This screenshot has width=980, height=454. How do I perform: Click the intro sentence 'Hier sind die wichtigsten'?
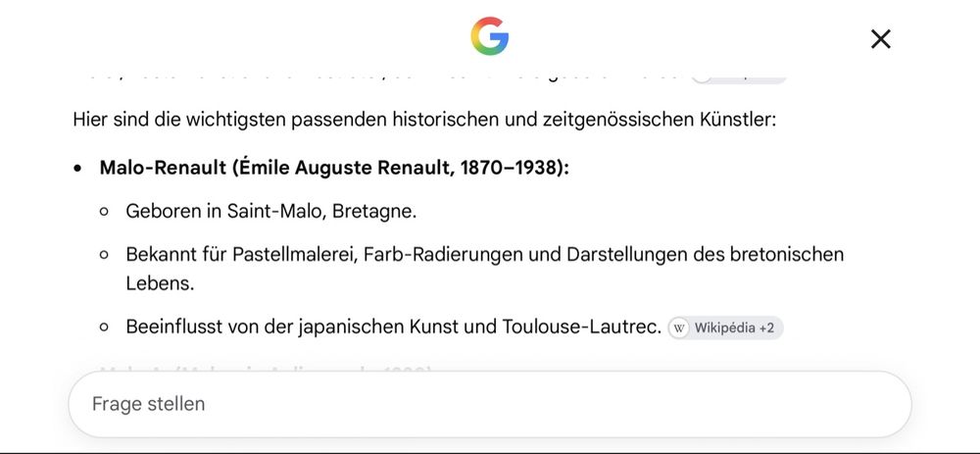424,119
